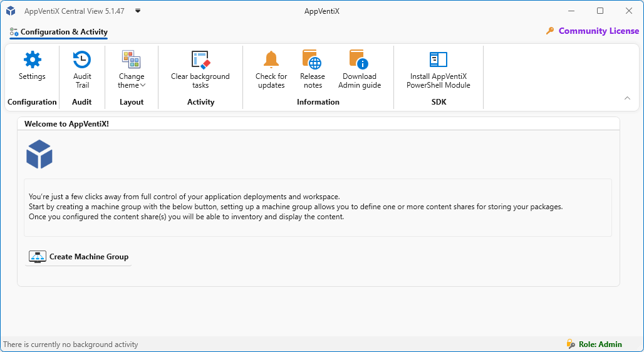
Task: Close the AppVentiX window
Action: tap(629, 11)
